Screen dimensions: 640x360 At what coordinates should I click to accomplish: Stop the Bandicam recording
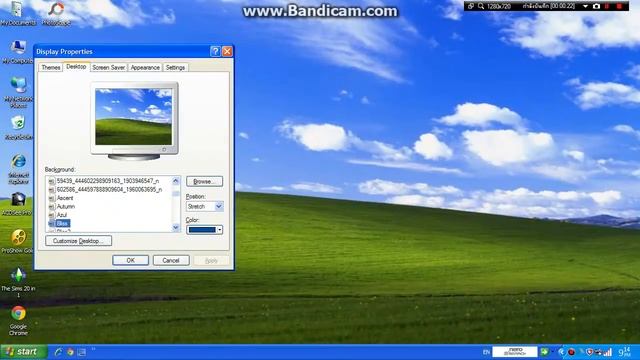pyautogui.click(x=619, y=6)
